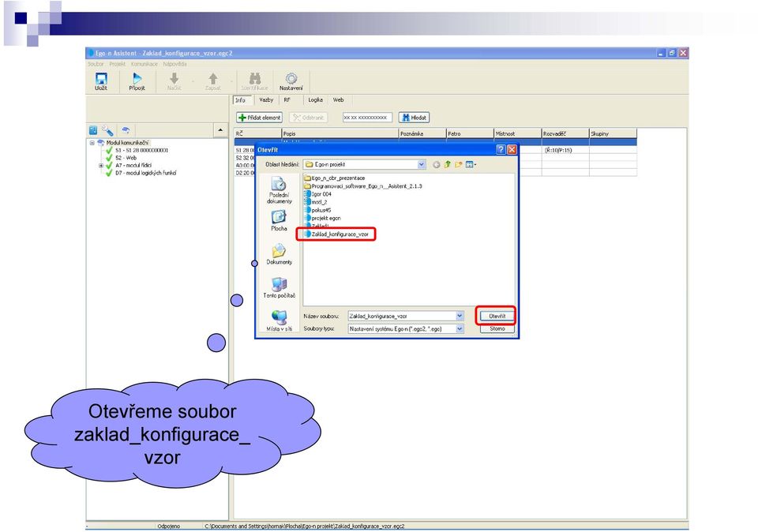Click the blue sliders icon above tree
Screen dimensions: 758x532
point(93,130)
